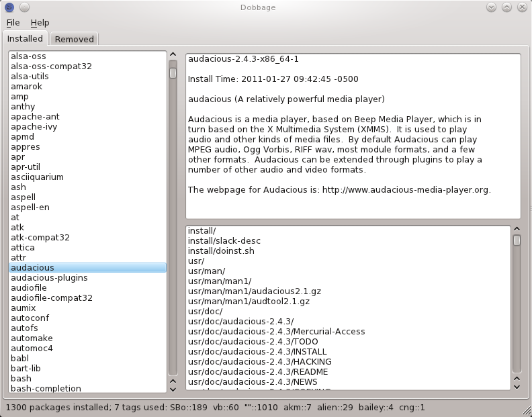Select audacious-plugins package

pyautogui.click(x=87, y=277)
